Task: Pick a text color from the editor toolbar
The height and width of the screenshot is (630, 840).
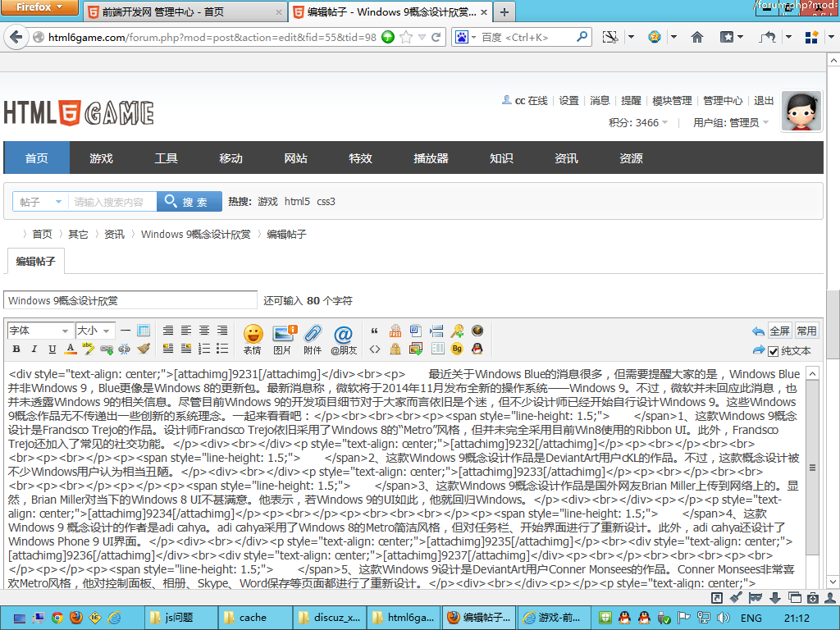Action: 71,349
